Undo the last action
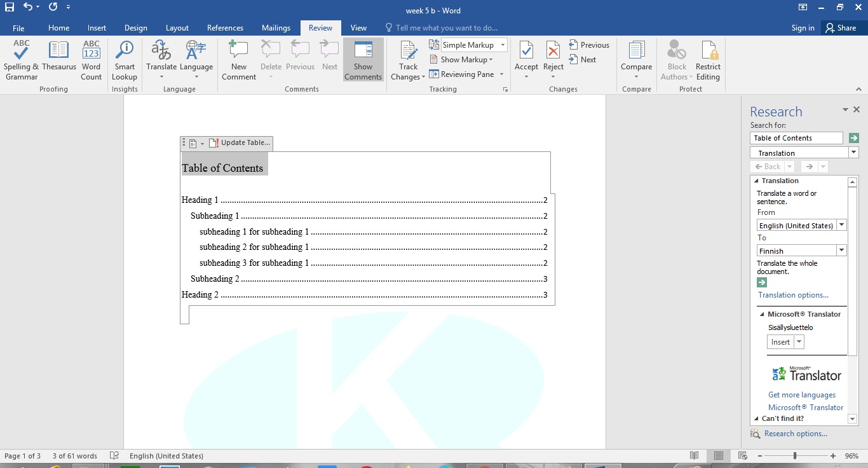 [x=27, y=8]
